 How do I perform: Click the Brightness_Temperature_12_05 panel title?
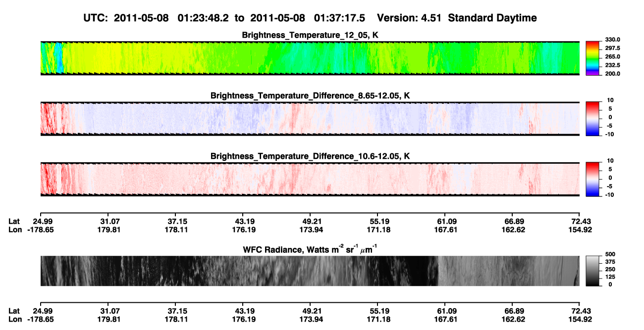310,35
